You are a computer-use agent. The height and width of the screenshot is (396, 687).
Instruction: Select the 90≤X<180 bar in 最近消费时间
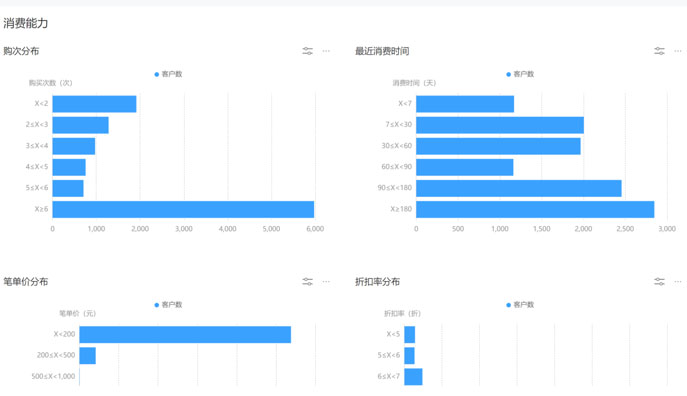point(519,188)
